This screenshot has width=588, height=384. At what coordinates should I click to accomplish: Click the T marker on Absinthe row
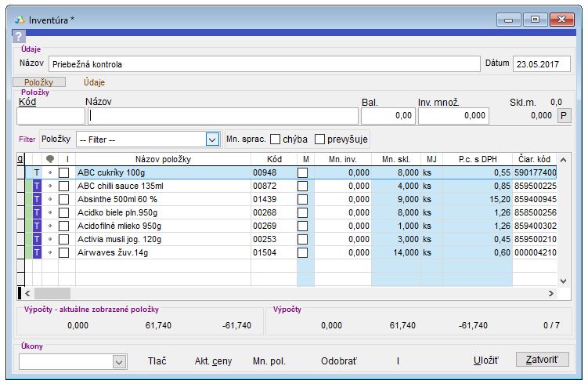(x=36, y=199)
